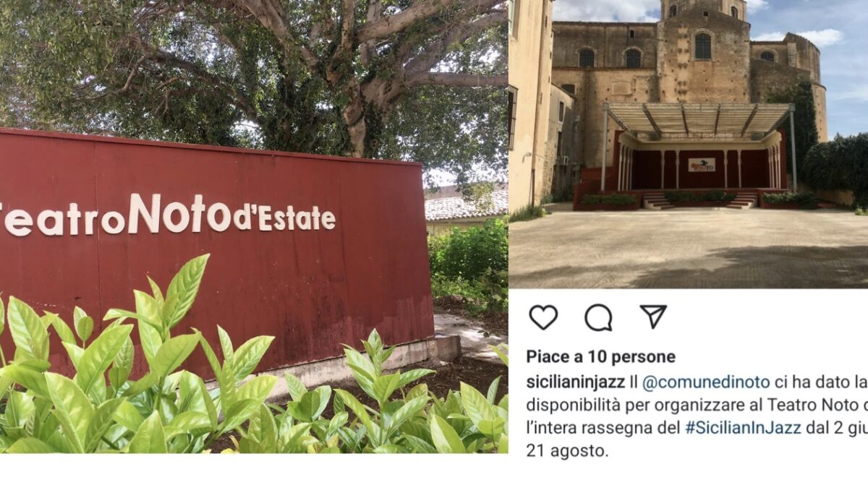Like the post with the heart icon
The width and height of the screenshot is (868, 490).
543,317
